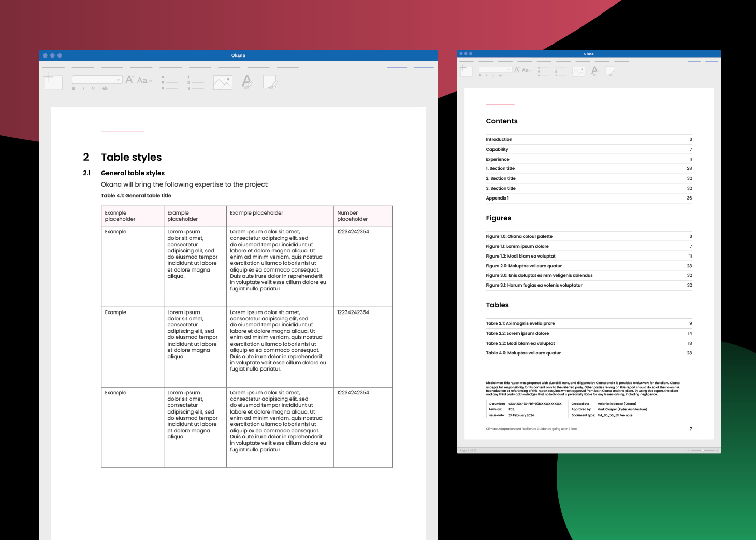756x540 pixels.
Task: Select the last blue ribbon item in left window
Action: point(424,67)
